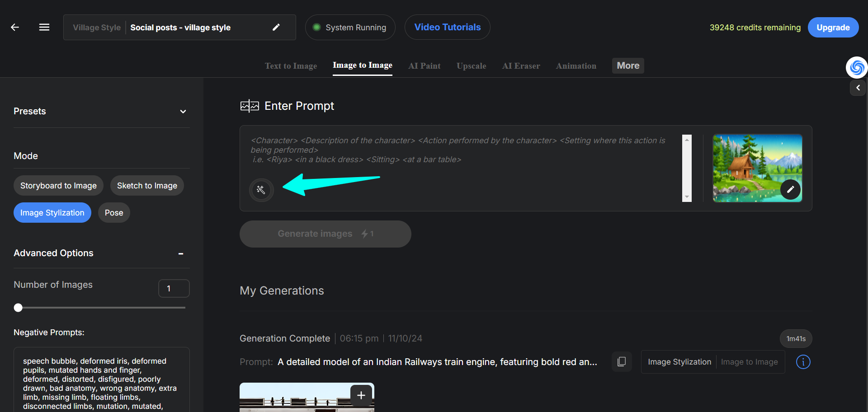Click the System Running status pill
Screen dimensions: 868x412
350,27
